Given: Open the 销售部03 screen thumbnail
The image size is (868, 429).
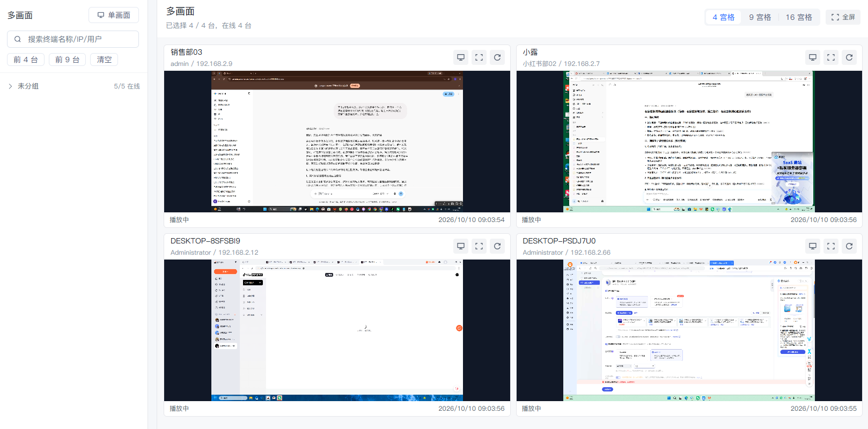Looking at the screenshot, I should [x=337, y=142].
